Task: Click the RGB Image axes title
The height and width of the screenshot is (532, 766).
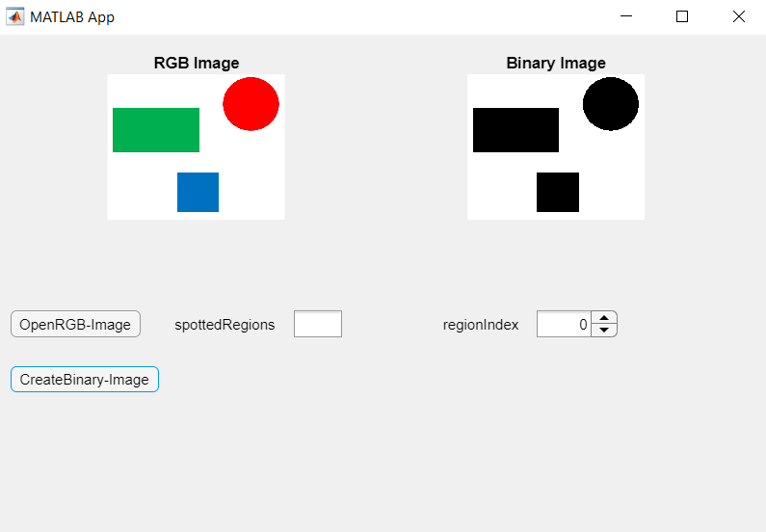Action: tap(197, 64)
